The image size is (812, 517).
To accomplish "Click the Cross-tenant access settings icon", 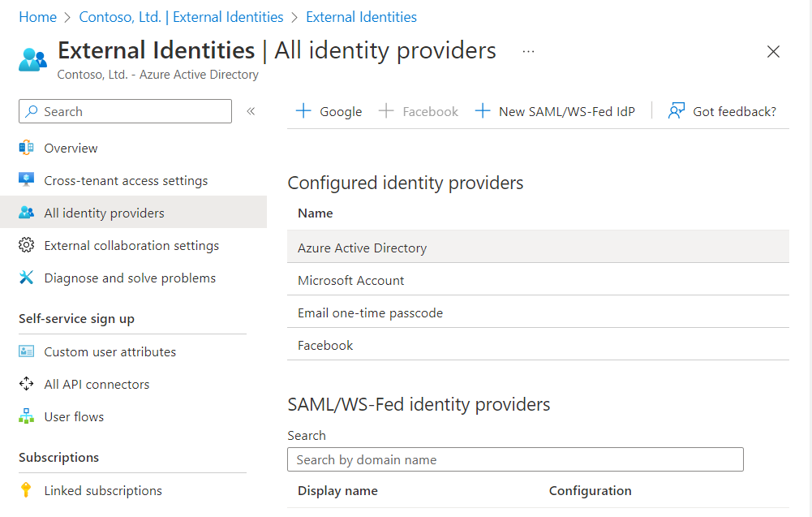I will coord(27,180).
